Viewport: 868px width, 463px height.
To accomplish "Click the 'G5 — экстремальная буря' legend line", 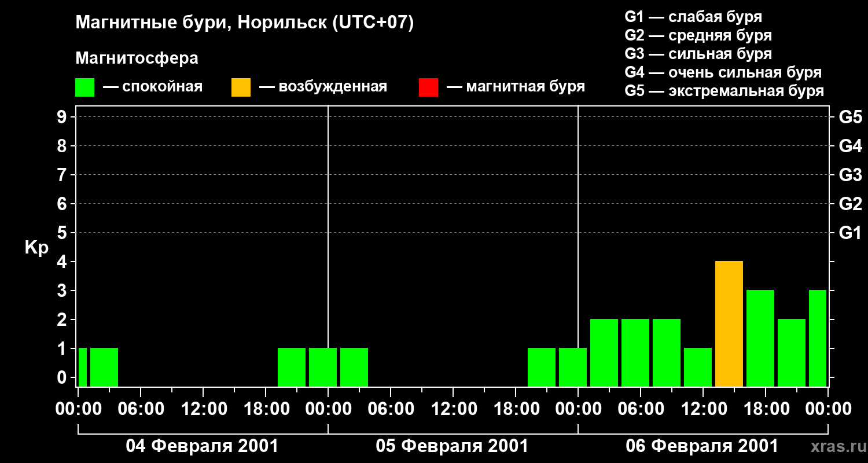I will (724, 91).
